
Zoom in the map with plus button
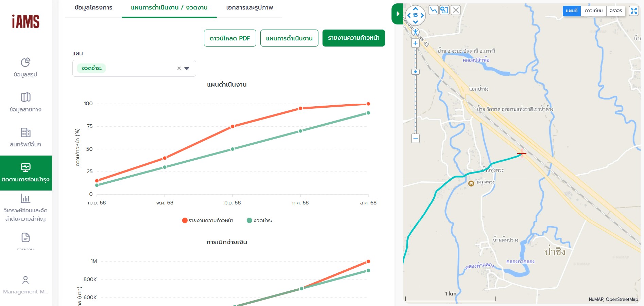point(415,43)
